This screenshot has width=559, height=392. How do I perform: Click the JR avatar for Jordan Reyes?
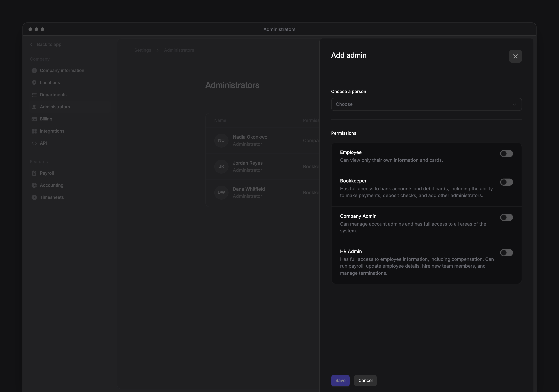tap(221, 166)
